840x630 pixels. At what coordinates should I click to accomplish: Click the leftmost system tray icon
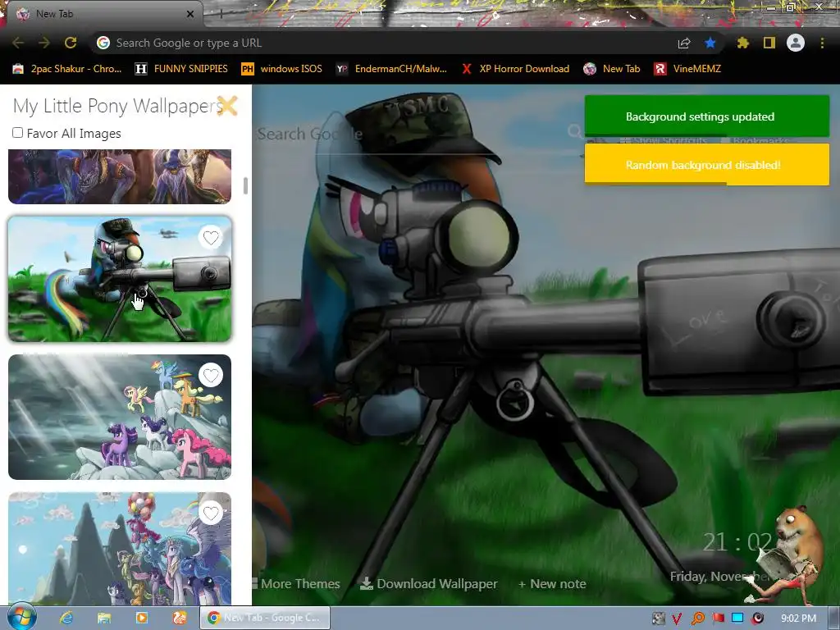pos(658,619)
